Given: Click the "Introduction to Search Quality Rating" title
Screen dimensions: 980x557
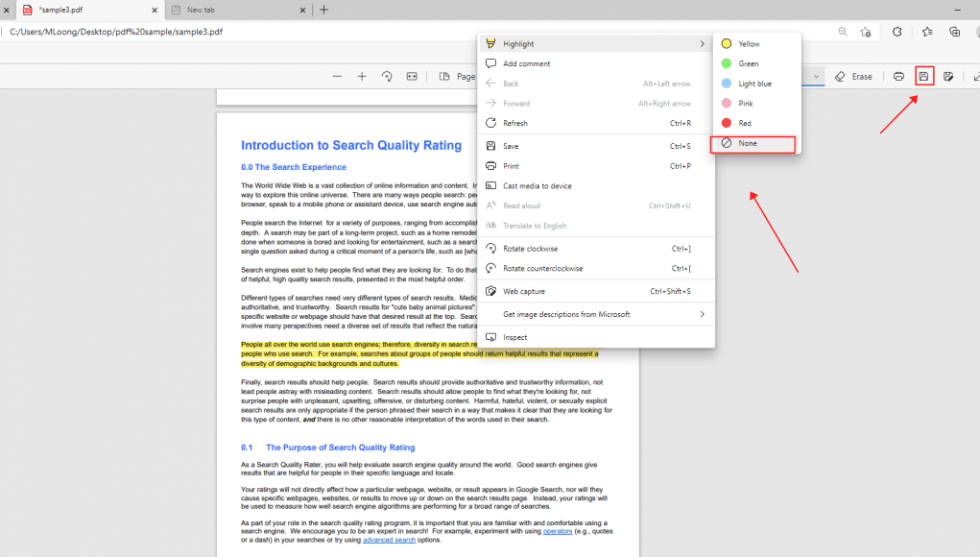Looking at the screenshot, I should [351, 146].
